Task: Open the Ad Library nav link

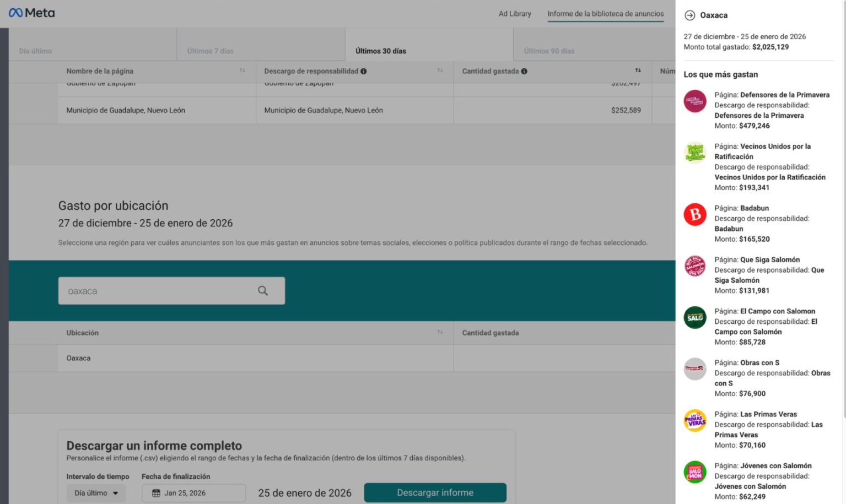Action: pos(515,14)
